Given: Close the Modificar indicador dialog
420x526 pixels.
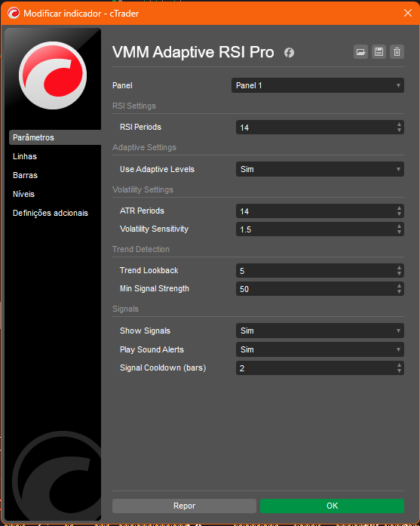Looking at the screenshot, I should (408, 13).
